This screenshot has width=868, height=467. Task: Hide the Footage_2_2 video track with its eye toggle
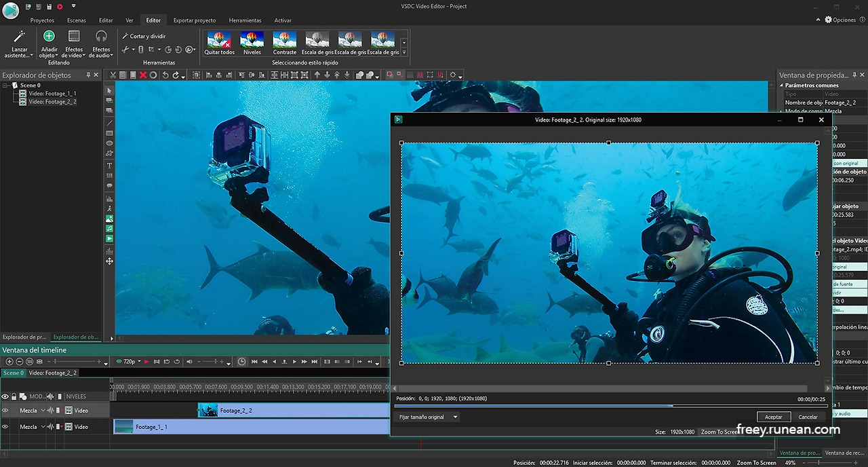5,411
